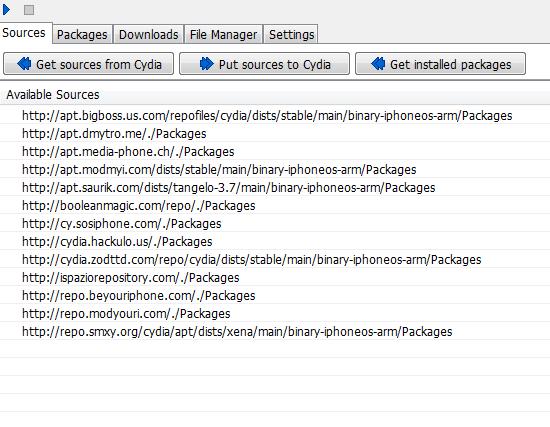Screen dimensions: 550x427
Task: Switch to the Packages tab
Action: 82,34
